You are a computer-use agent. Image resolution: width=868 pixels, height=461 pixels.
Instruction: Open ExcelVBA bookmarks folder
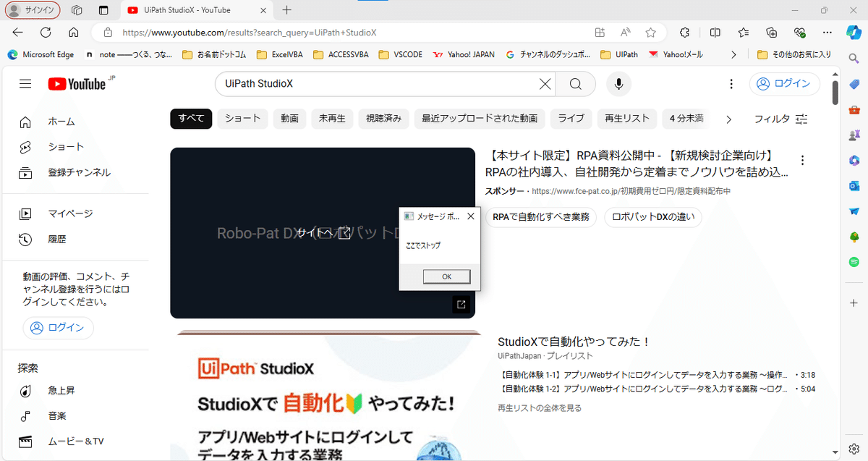(280, 54)
